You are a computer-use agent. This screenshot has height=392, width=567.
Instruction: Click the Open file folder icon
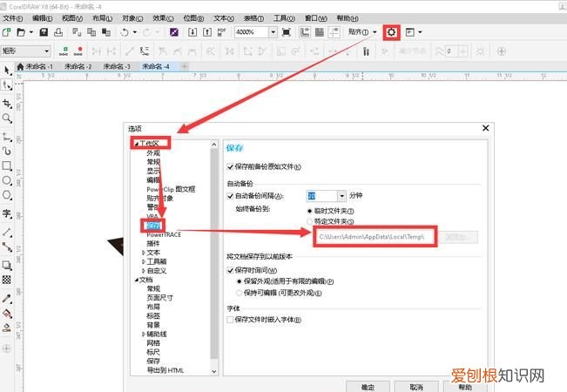(x=21, y=32)
